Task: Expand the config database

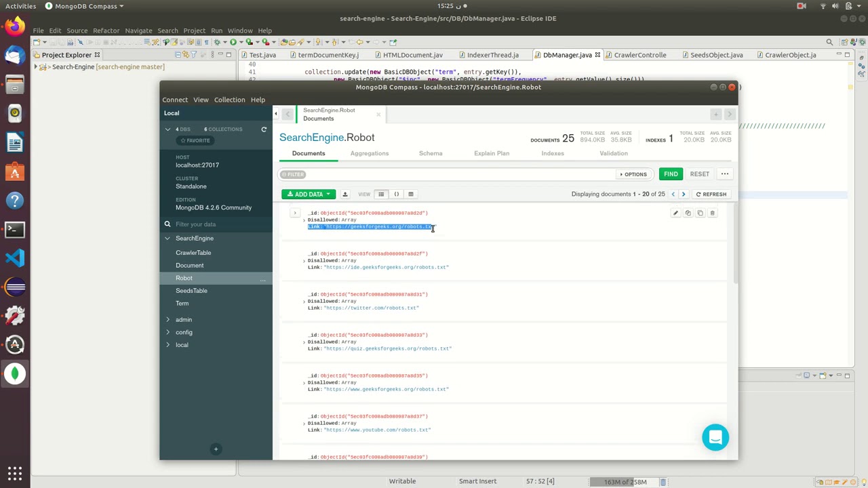Action: (x=167, y=332)
